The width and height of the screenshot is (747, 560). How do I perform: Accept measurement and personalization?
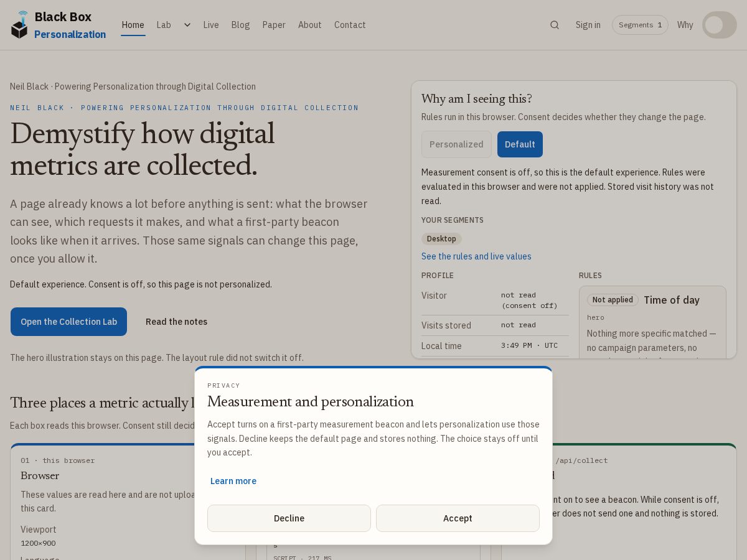click(458, 518)
